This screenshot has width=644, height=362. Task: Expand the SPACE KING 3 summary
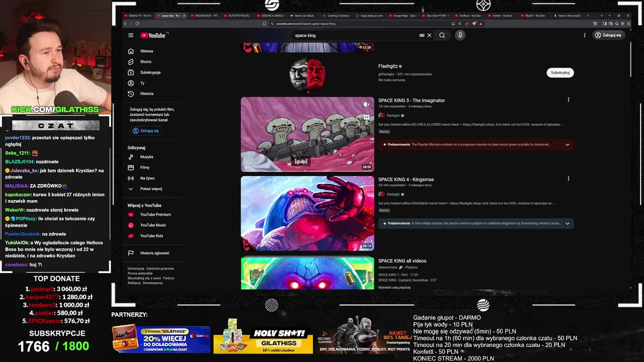point(568,144)
